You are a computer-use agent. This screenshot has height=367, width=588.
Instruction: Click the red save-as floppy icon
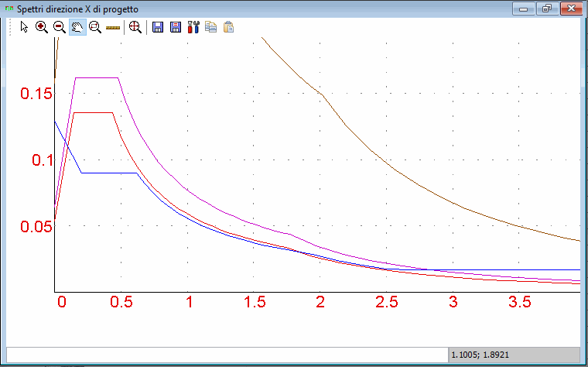pos(176,27)
